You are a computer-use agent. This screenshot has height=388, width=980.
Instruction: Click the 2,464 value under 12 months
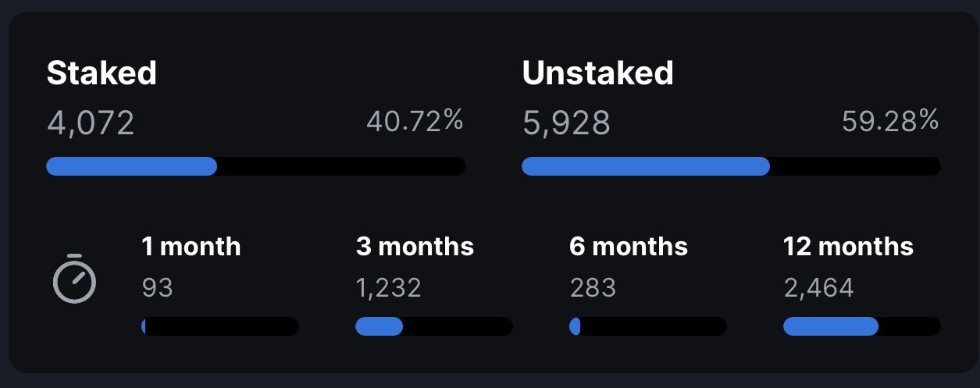point(818,288)
